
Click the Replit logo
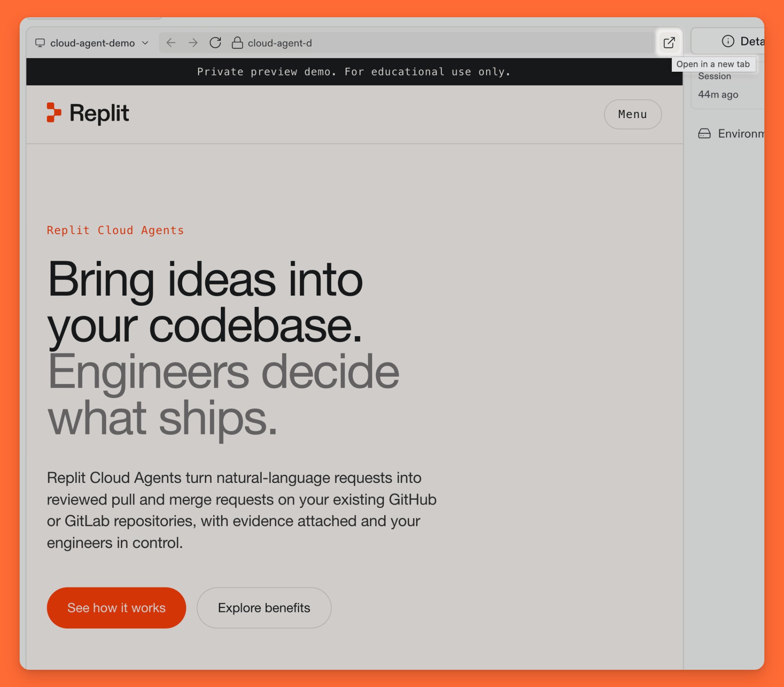click(x=88, y=113)
